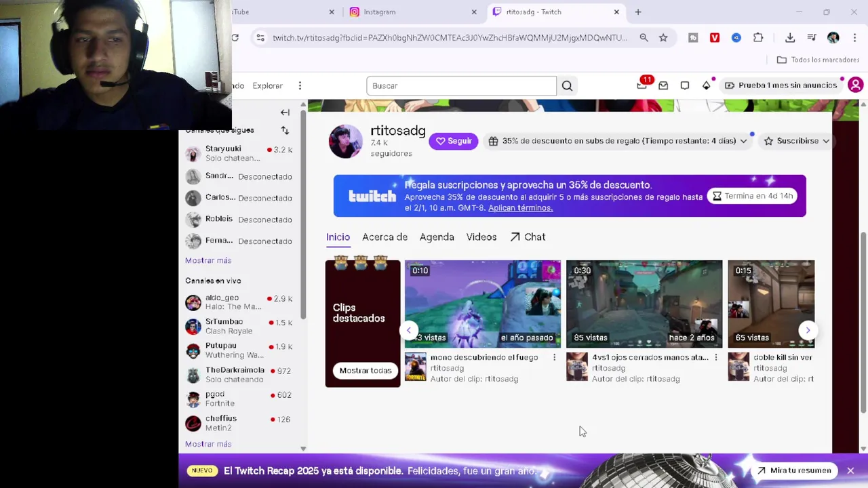Open Robleis disconnected channel
Image resolution: width=868 pixels, height=488 pixels.
(x=239, y=220)
